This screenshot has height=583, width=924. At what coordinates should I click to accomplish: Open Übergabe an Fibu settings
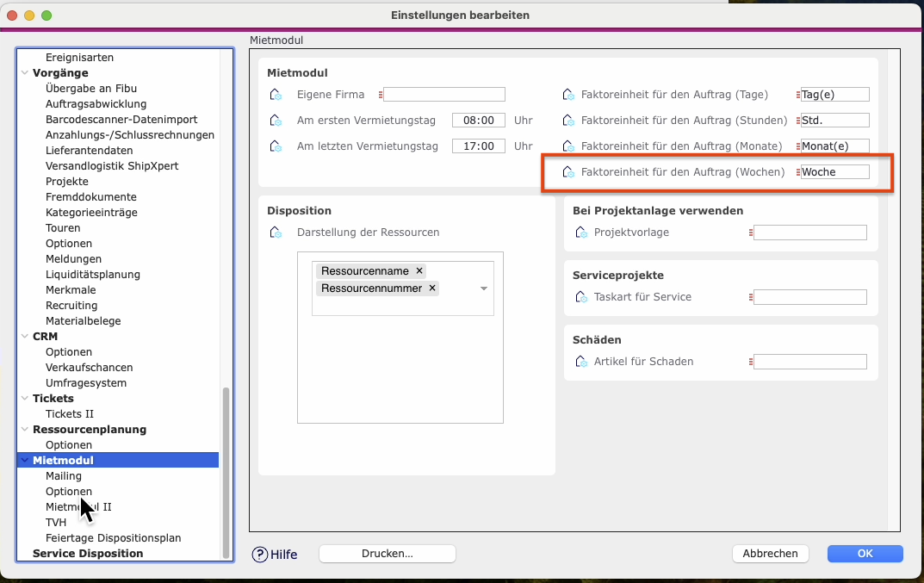coord(91,89)
